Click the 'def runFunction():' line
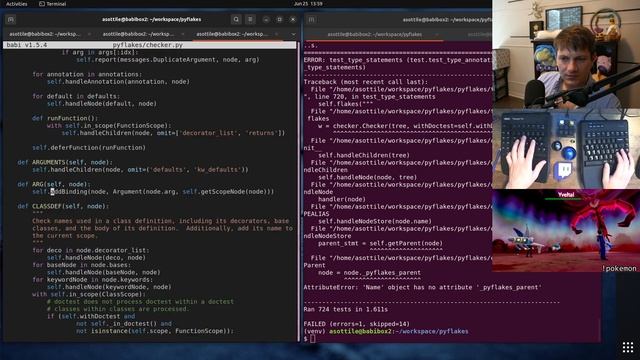The image size is (640, 360). [65, 118]
